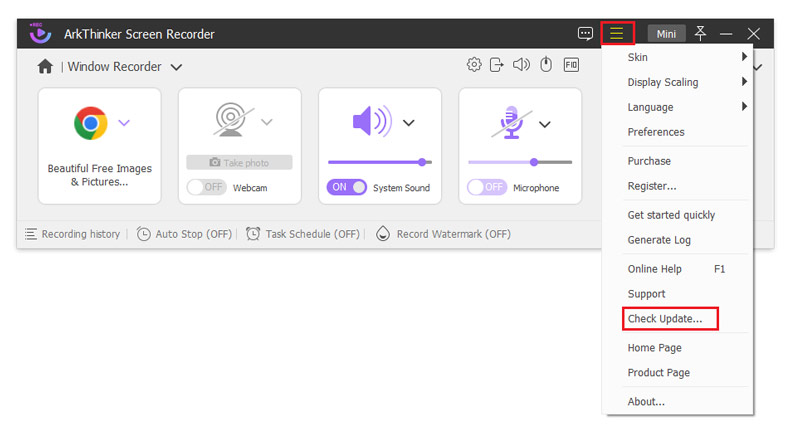Click the ArkThinker logo icon
Viewport: 800px width, 424px height.
pyautogui.click(x=40, y=33)
